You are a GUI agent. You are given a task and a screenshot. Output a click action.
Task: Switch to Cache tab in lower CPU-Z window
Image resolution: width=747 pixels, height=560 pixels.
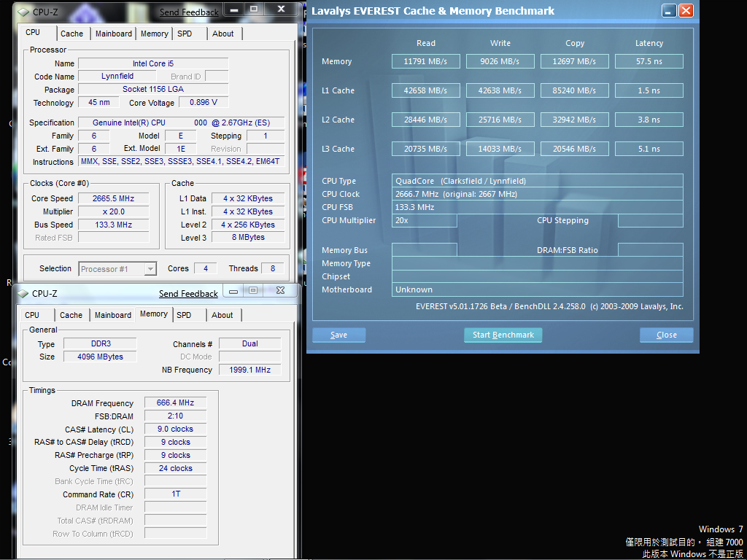click(71, 315)
